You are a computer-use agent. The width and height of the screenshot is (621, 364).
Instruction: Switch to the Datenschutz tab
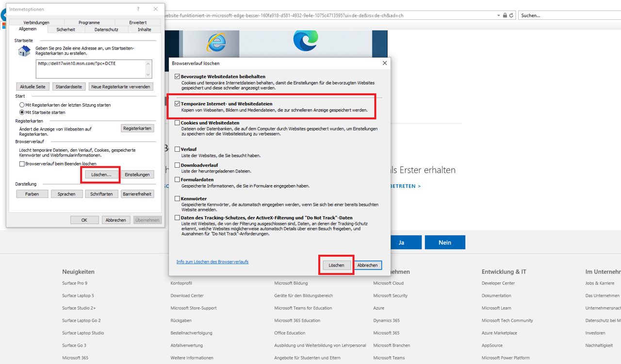pos(106,30)
